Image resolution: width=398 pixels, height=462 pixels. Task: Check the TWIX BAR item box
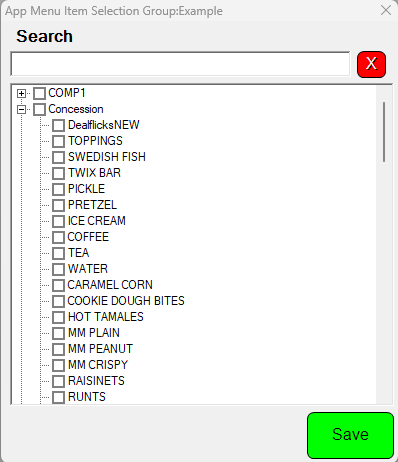[59, 173]
